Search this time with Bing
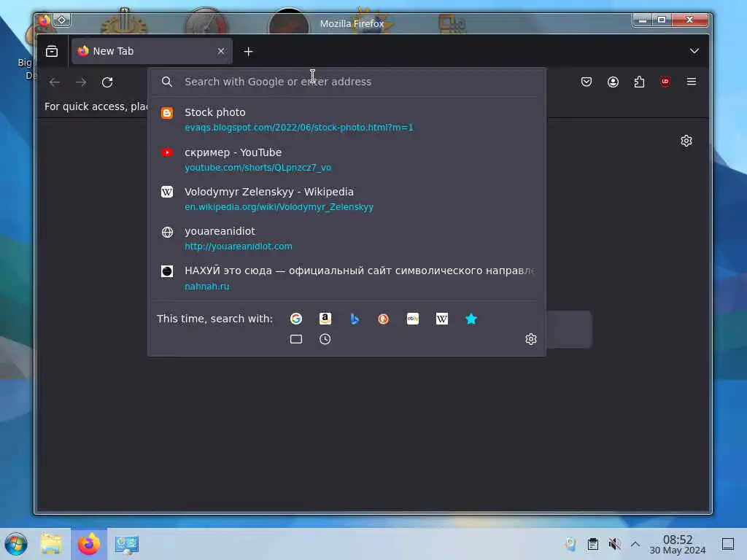Image resolution: width=747 pixels, height=560 pixels. click(354, 319)
